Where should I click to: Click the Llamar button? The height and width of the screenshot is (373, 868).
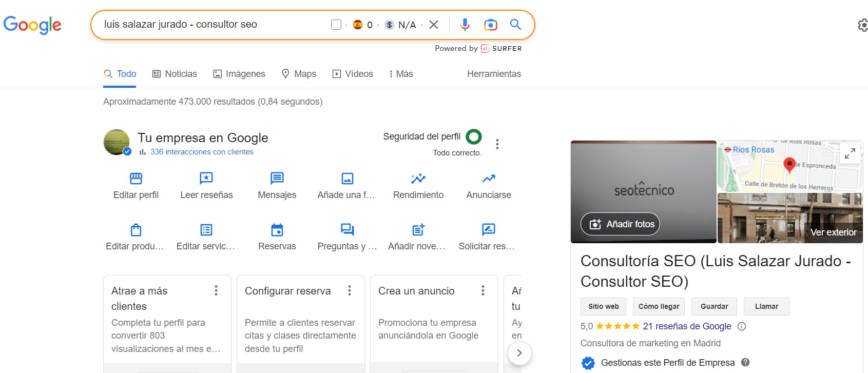click(766, 306)
